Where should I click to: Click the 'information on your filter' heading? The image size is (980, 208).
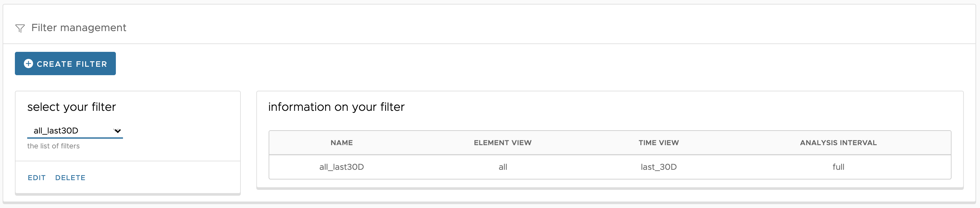(x=336, y=107)
